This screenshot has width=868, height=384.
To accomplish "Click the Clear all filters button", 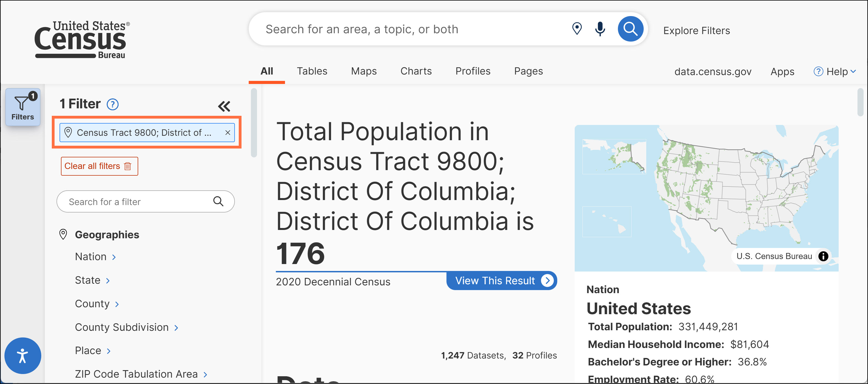I will click(99, 166).
